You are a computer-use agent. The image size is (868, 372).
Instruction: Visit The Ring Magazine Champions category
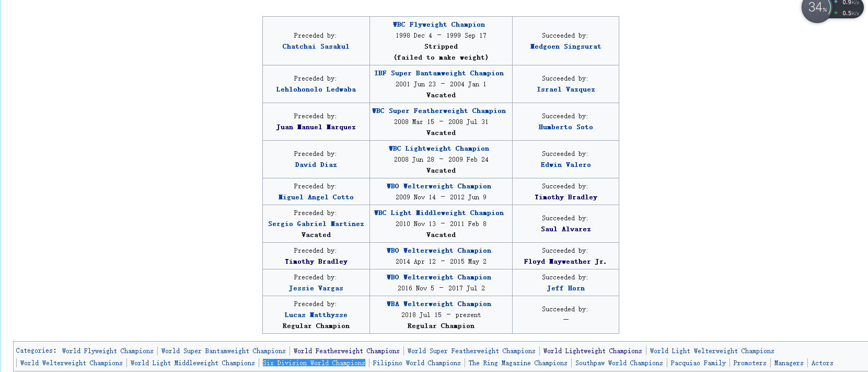pyautogui.click(x=518, y=363)
